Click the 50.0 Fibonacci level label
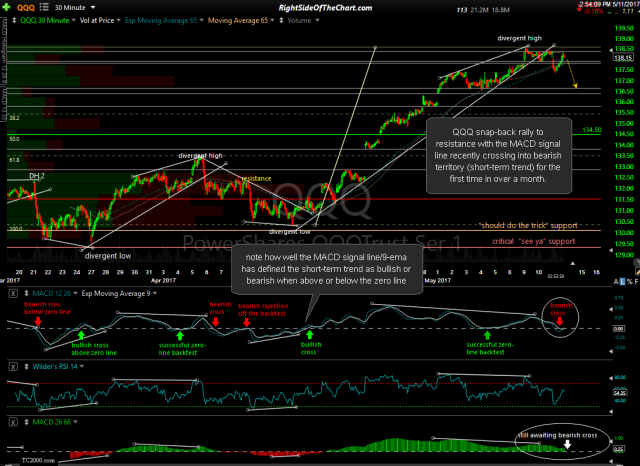Screen dimensions: 640x466 (x=14, y=139)
